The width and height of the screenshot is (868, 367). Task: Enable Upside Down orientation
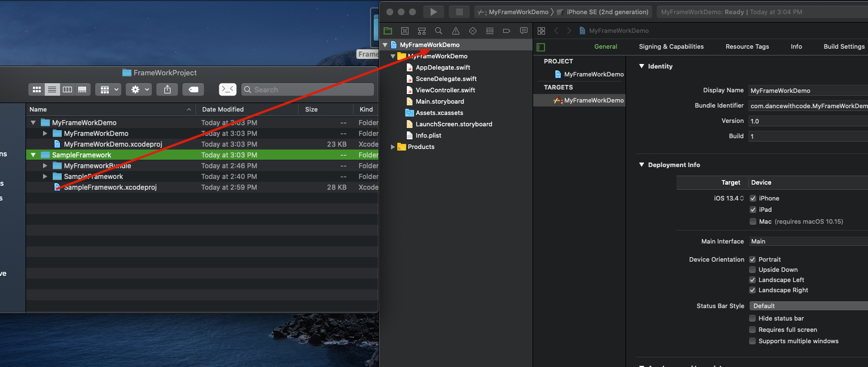(x=753, y=270)
